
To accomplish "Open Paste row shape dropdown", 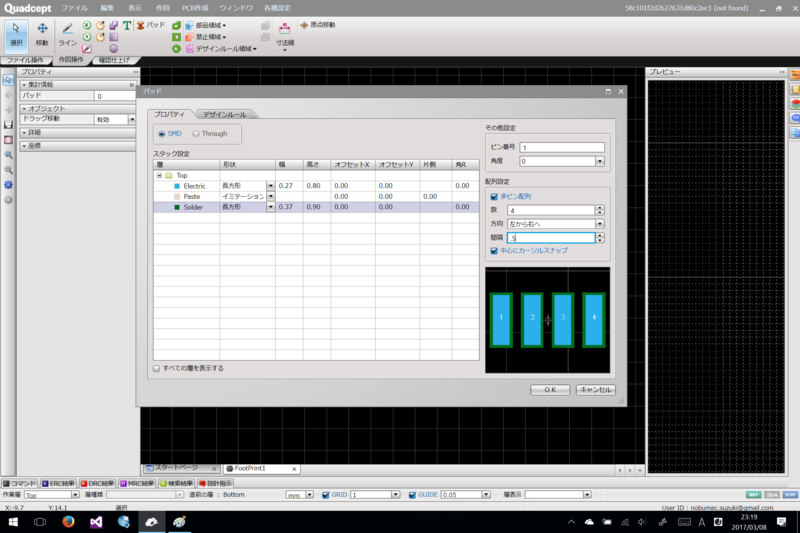I will [270, 196].
